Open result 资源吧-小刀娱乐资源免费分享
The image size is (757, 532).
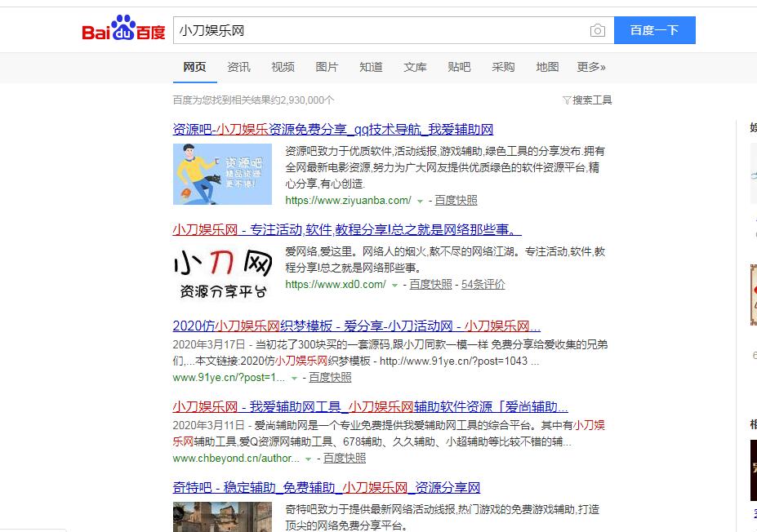(x=333, y=129)
